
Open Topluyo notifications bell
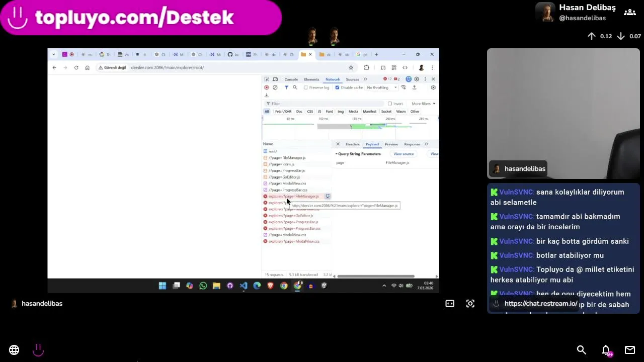pos(606,350)
